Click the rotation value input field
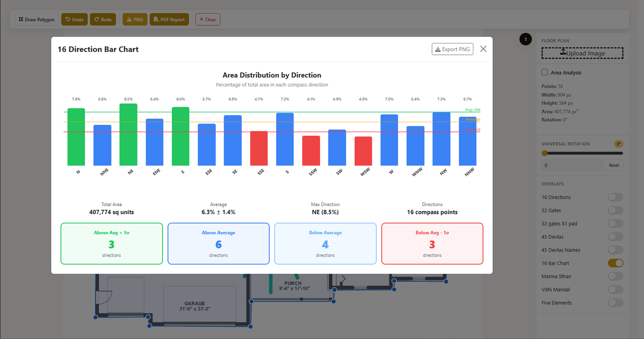The image size is (644, 339). 572,165
